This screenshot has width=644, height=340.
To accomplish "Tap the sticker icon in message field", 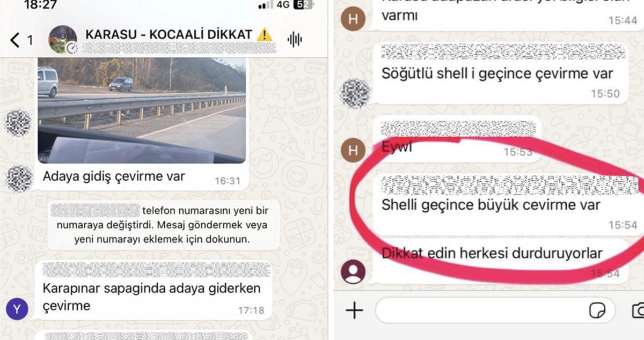I will 597,311.
